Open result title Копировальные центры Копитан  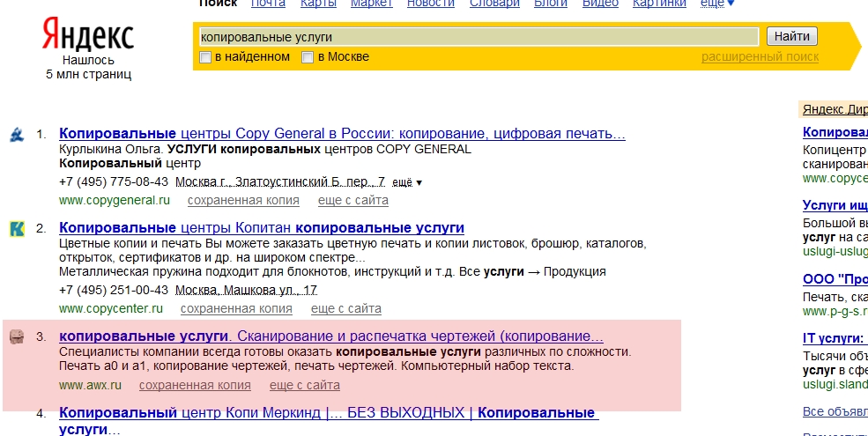point(262,227)
